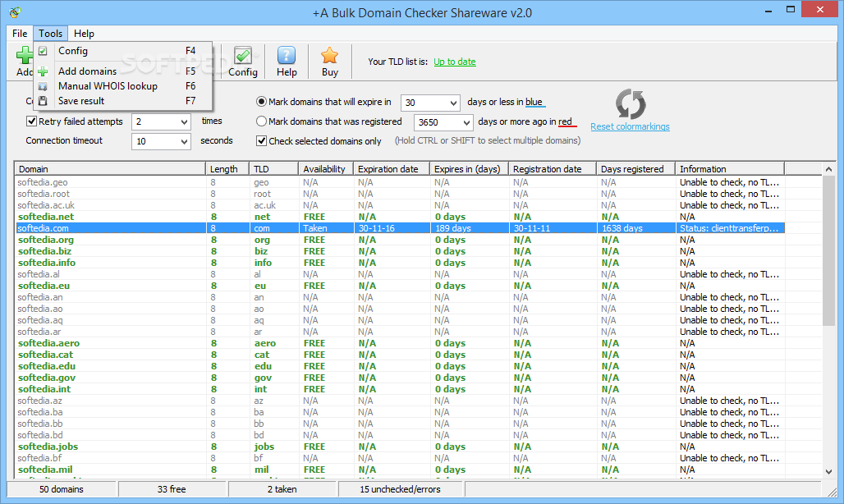The height and width of the screenshot is (504, 844).
Task: Choose Add domains from Tools menu
Action: click(122, 71)
